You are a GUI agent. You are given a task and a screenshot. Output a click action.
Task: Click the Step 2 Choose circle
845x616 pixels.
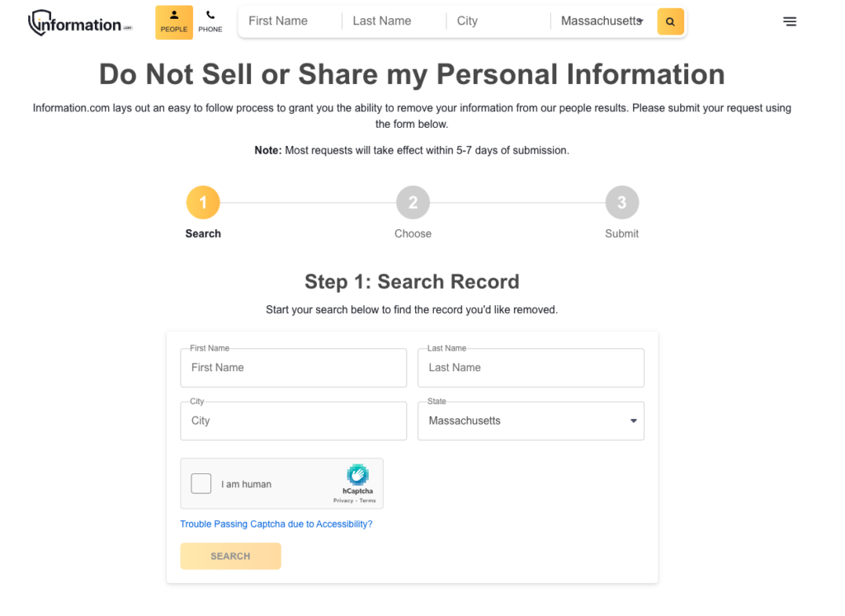[x=413, y=202]
